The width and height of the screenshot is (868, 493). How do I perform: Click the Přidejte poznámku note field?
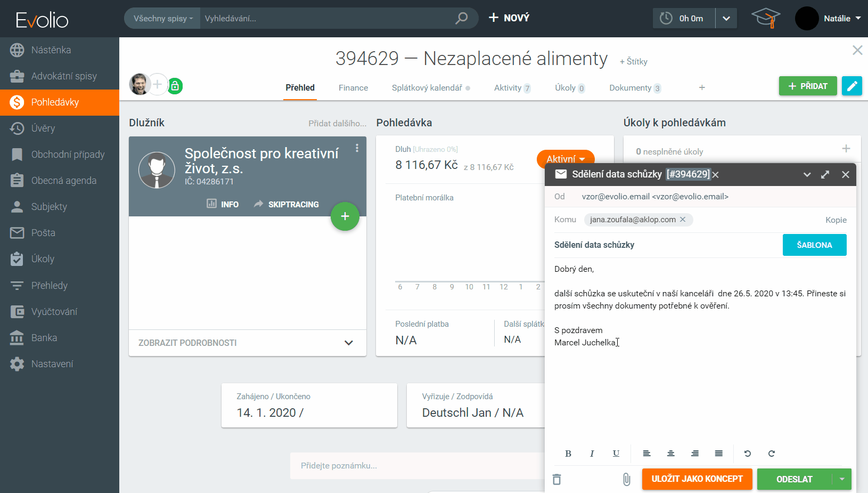click(x=415, y=466)
